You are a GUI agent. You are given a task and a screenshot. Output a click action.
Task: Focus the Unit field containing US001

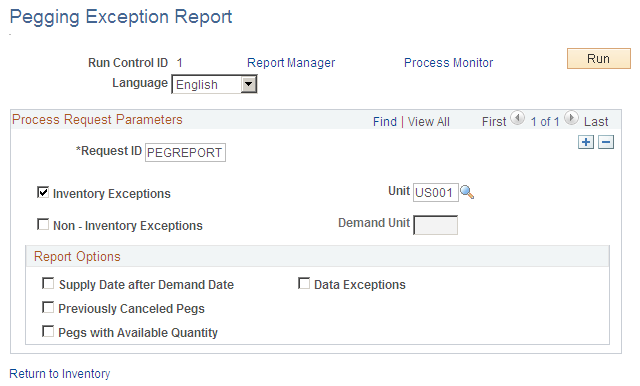click(436, 192)
